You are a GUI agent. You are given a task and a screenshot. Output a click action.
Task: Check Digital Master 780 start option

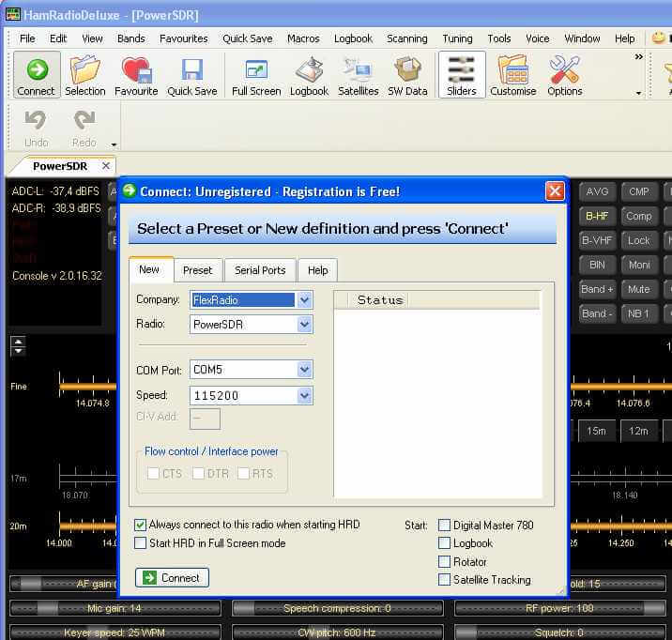[x=445, y=526]
